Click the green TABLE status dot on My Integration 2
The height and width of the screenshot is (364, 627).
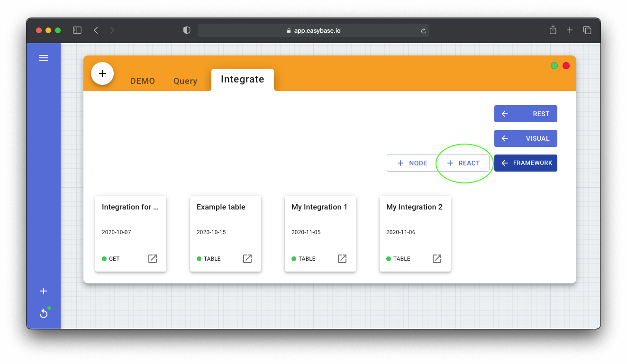point(388,258)
